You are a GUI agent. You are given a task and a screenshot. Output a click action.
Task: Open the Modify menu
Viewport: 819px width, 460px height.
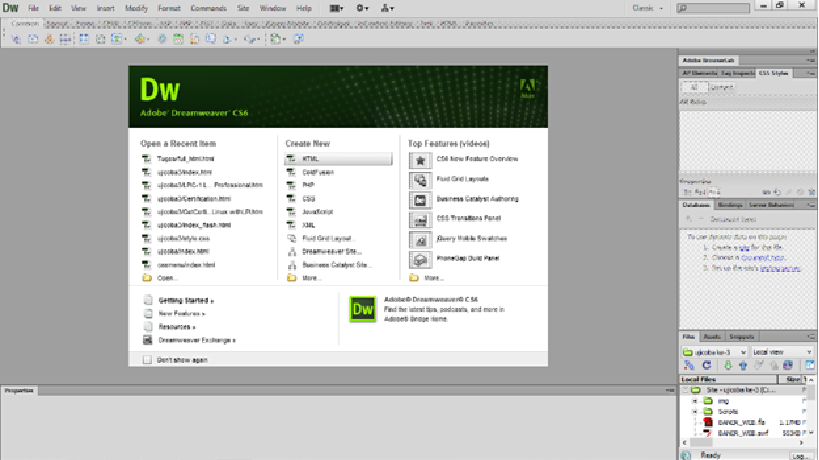click(136, 8)
